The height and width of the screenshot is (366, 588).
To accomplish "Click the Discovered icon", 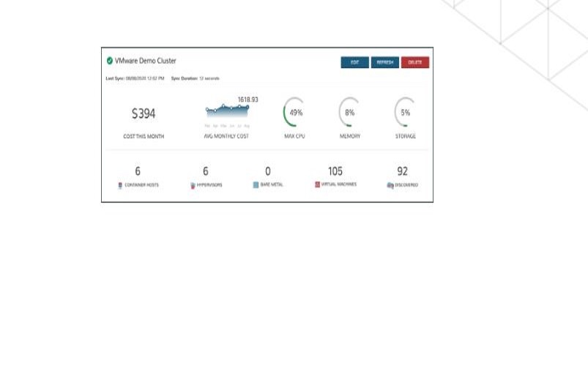I will tap(390, 185).
